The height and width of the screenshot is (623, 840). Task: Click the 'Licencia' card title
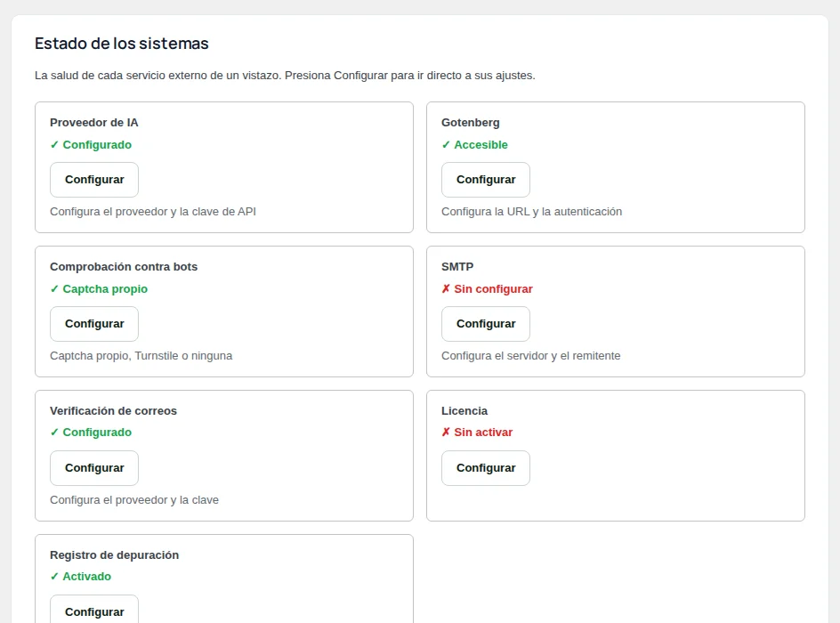click(464, 411)
